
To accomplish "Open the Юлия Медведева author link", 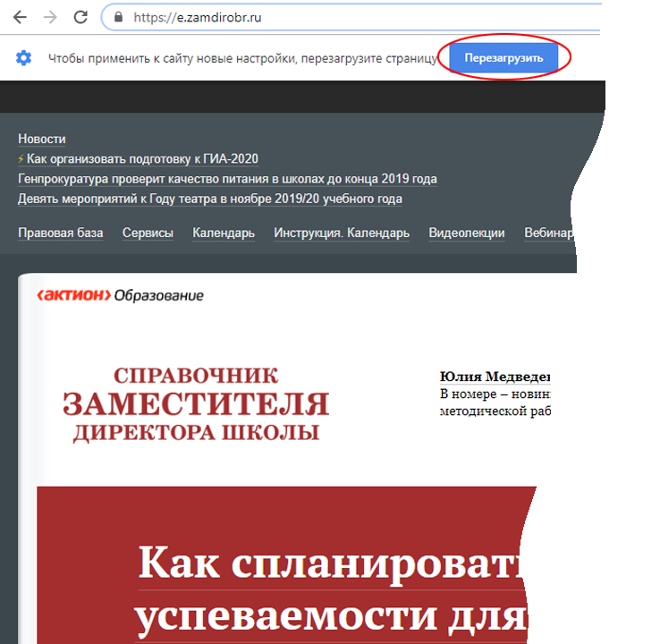I will coord(495,377).
